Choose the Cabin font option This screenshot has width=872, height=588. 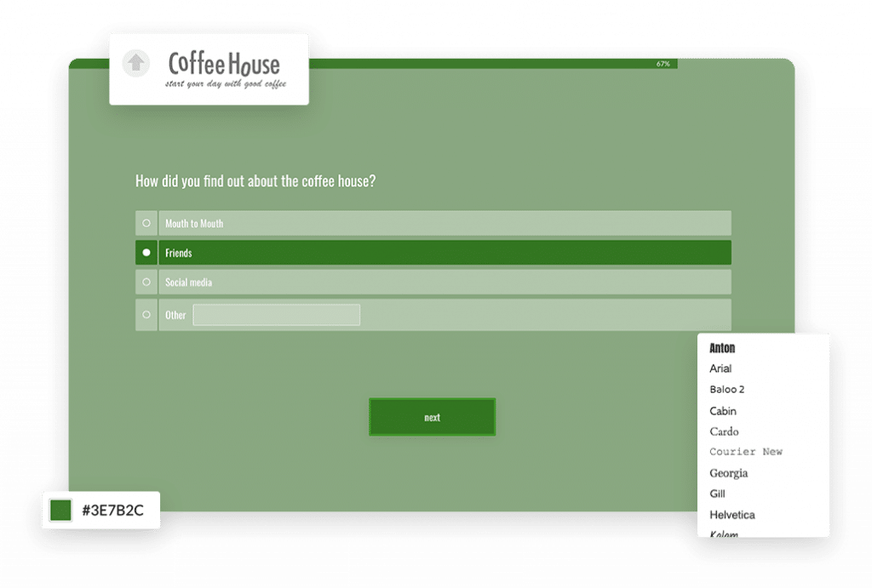723,410
